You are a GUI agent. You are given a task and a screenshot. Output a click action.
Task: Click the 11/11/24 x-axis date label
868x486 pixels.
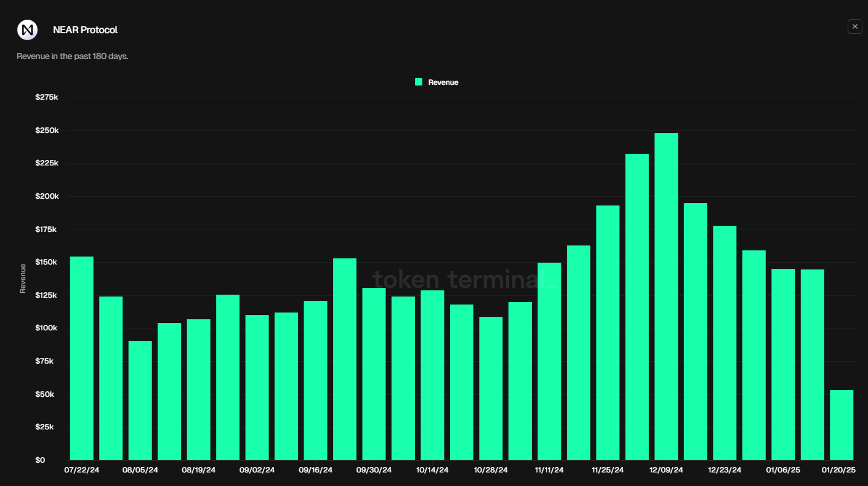click(x=550, y=470)
